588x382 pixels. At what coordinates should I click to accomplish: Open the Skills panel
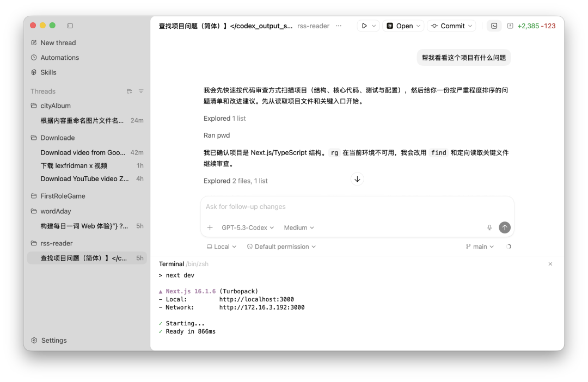[x=50, y=72]
